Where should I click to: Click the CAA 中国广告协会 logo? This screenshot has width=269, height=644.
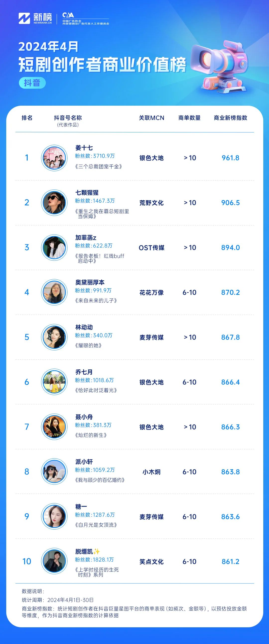pos(86,19)
